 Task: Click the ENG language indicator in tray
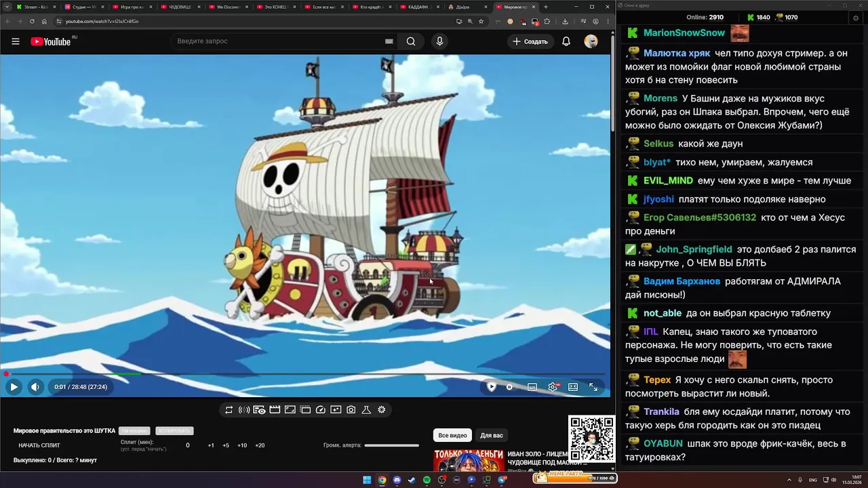tap(813, 480)
